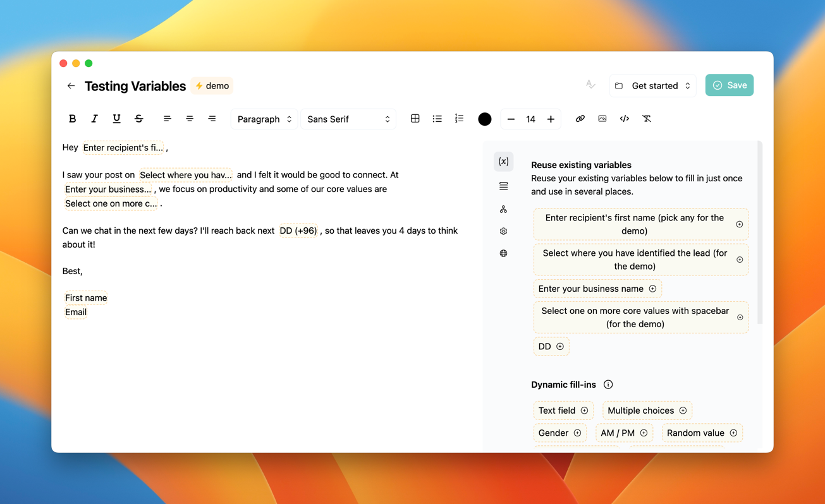The image size is (825, 504).
Task: Switch to the variables (x) tab
Action: tap(503, 162)
